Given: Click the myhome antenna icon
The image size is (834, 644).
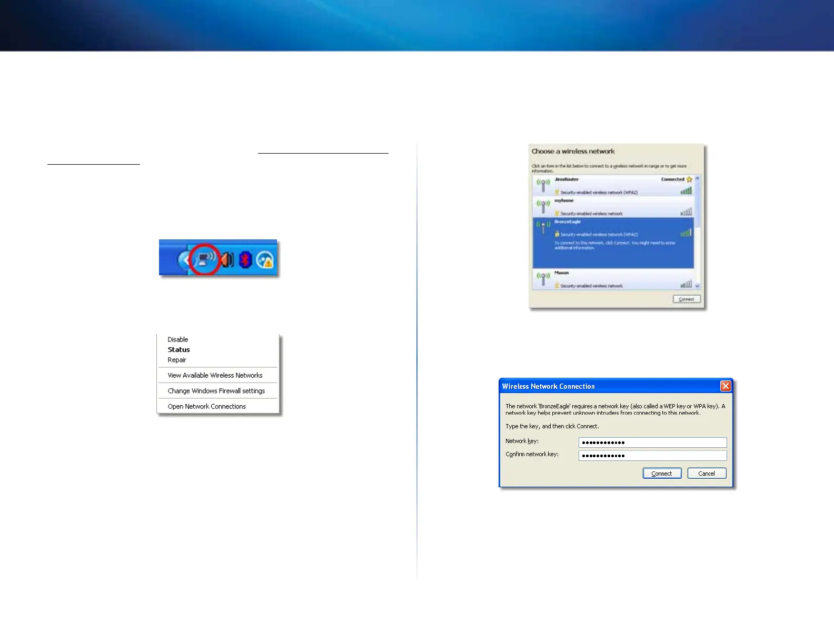Looking at the screenshot, I should click(543, 206).
